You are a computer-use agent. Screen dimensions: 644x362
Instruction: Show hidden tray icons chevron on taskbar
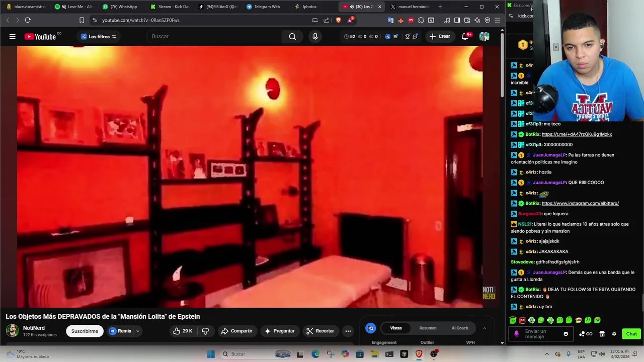click(x=547, y=354)
